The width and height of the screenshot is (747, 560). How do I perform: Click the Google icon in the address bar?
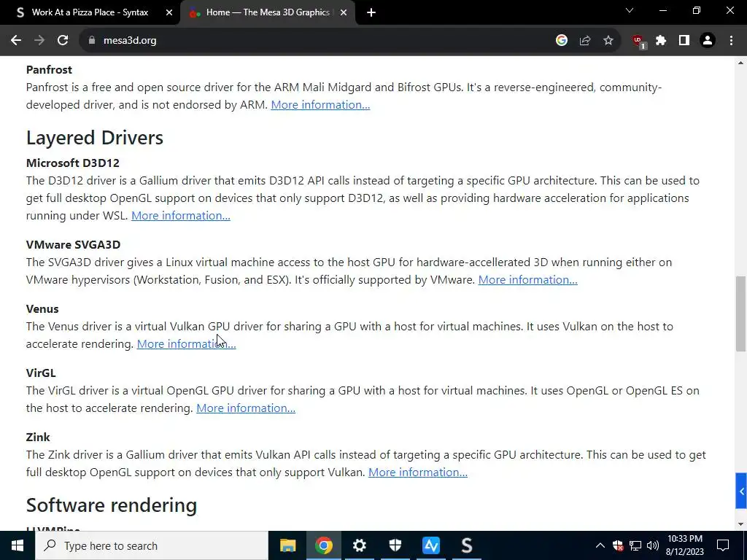point(562,41)
